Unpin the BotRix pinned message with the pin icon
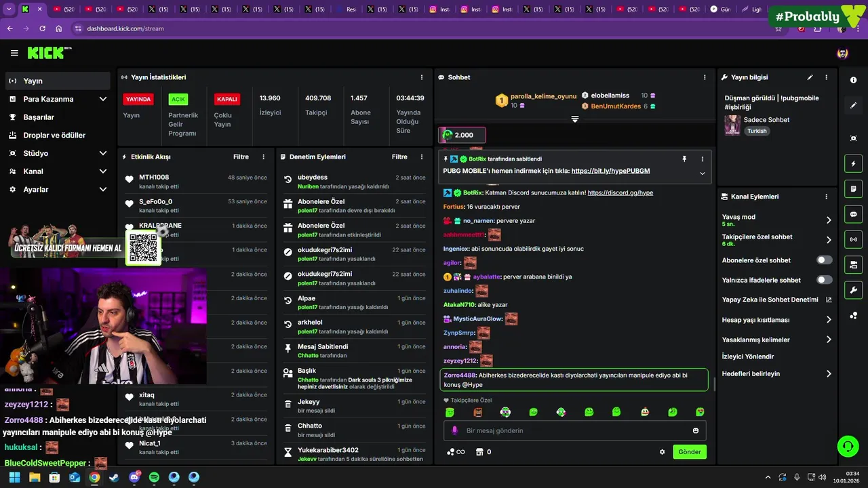868x488 pixels. point(684,159)
